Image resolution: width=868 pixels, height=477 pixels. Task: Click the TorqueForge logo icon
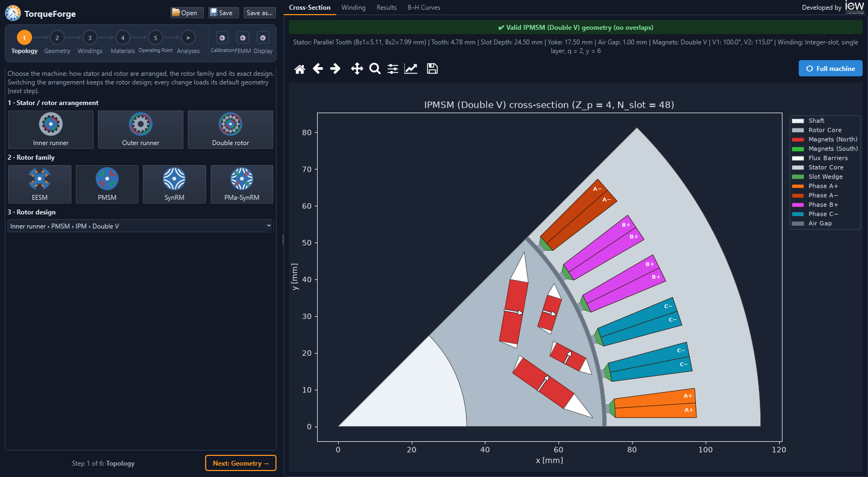click(13, 13)
